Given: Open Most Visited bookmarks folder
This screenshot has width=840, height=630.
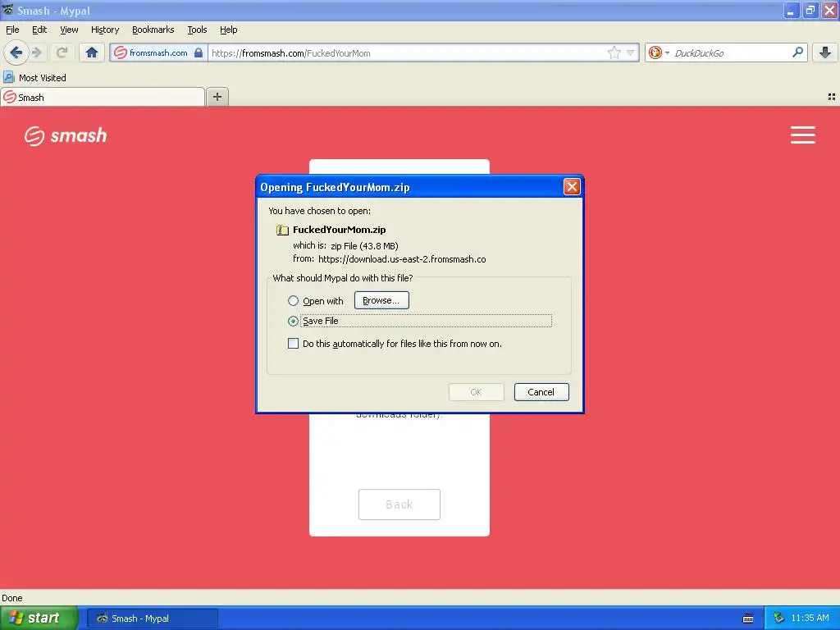Looking at the screenshot, I should (34, 78).
